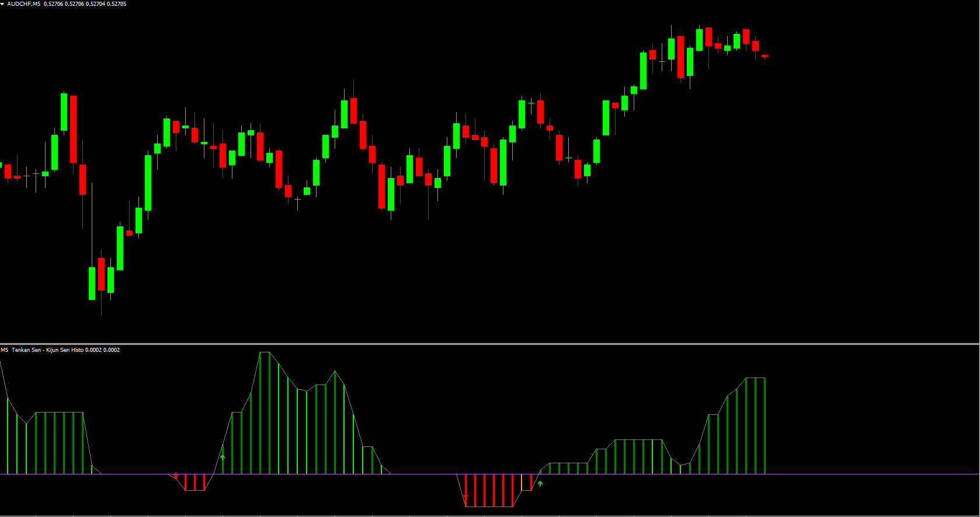Grab the separator between chart and indicator pane
Image resolution: width=980 pixels, height=517 pixels.
(489, 344)
